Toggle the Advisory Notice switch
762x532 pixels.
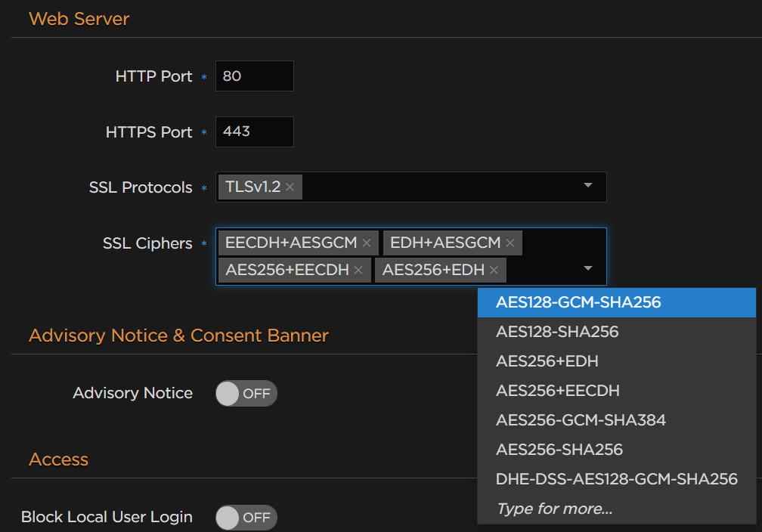[x=246, y=394]
